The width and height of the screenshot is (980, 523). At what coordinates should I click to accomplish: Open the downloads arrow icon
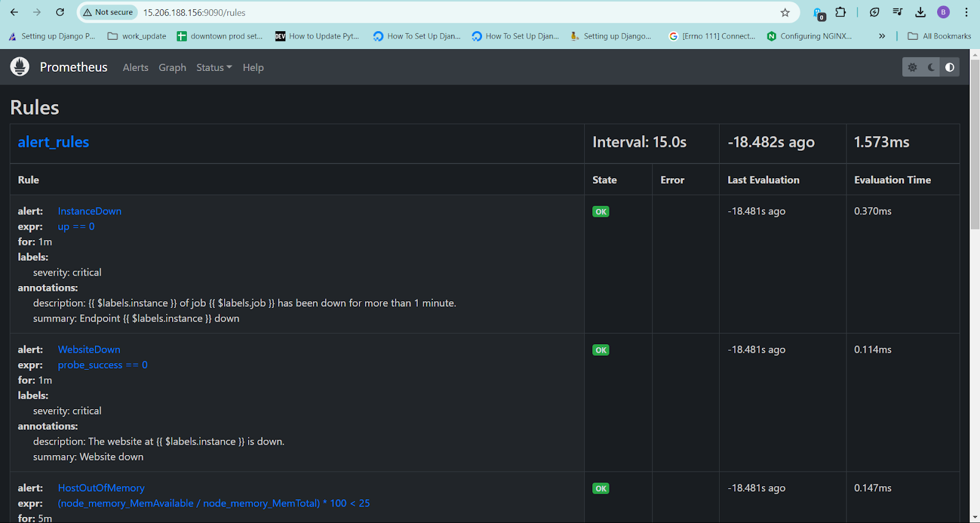921,12
